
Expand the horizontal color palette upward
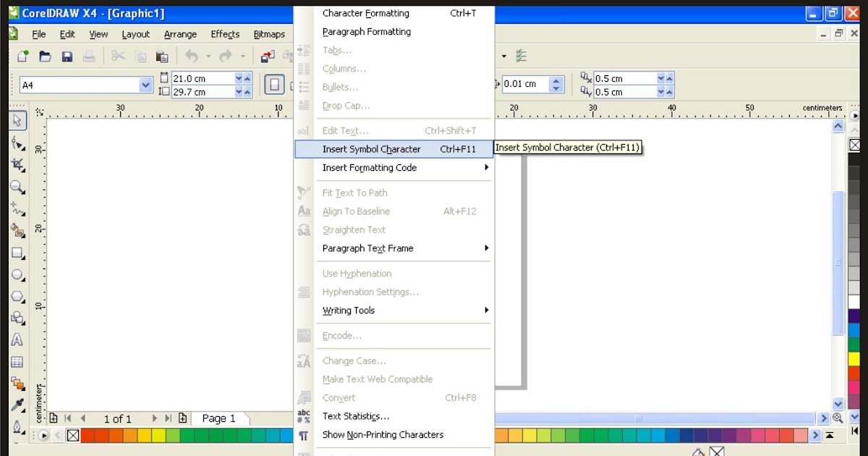830,436
